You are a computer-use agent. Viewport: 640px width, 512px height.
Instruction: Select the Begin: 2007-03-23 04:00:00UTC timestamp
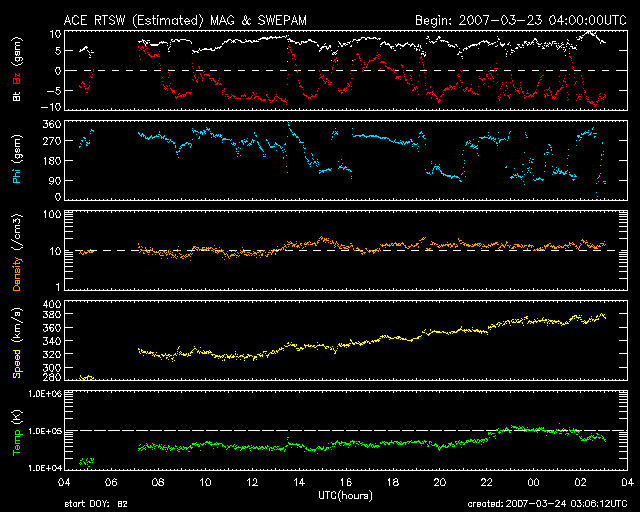click(521, 20)
